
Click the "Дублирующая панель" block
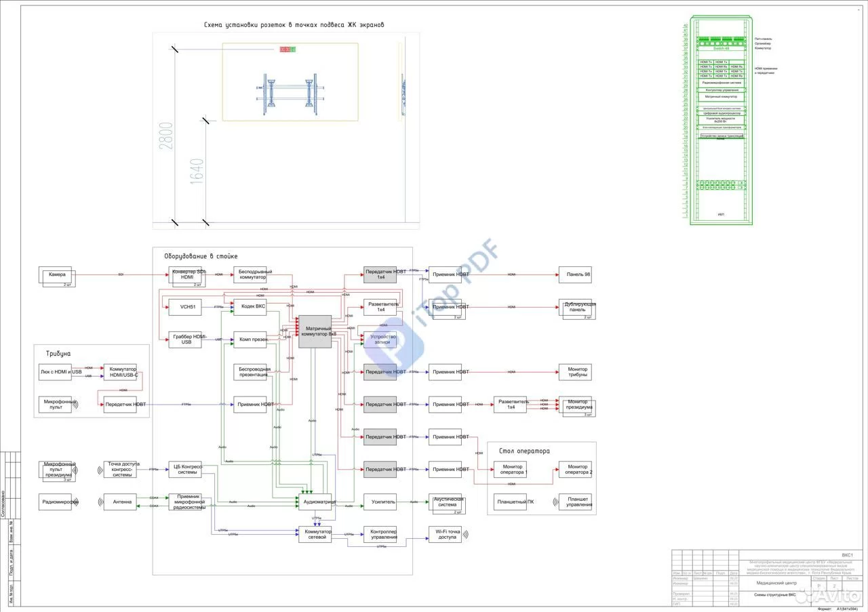(575, 307)
